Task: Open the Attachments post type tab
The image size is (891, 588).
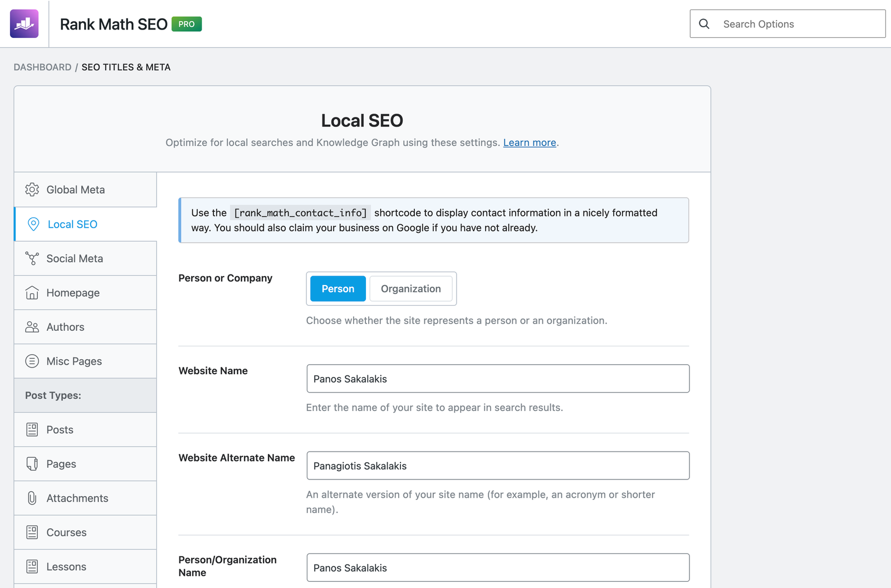Action: tap(85, 498)
